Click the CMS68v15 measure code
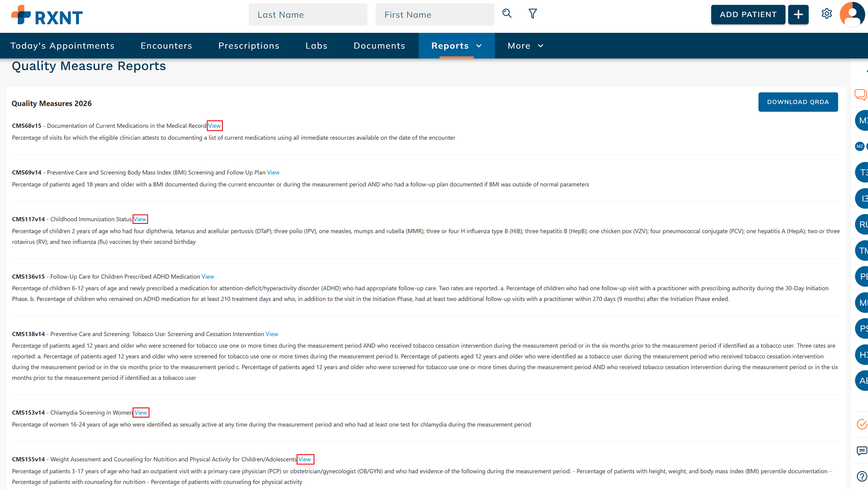The height and width of the screenshot is (489, 868). (x=27, y=126)
